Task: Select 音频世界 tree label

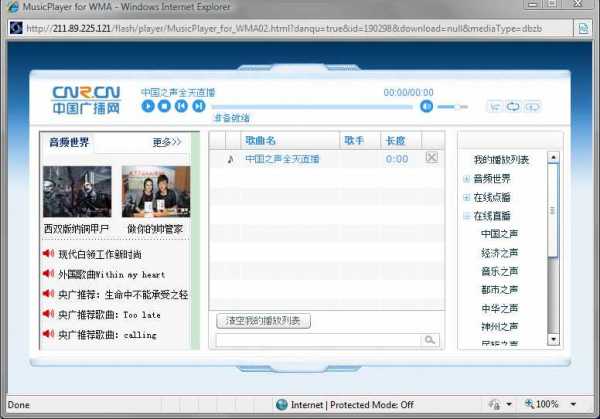Action: click(x=492, y=179)
